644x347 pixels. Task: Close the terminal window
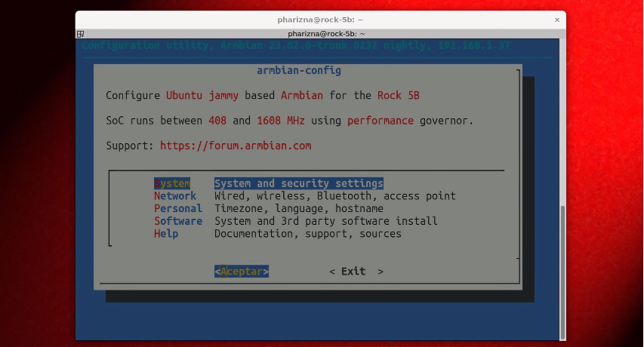(557, 20)
